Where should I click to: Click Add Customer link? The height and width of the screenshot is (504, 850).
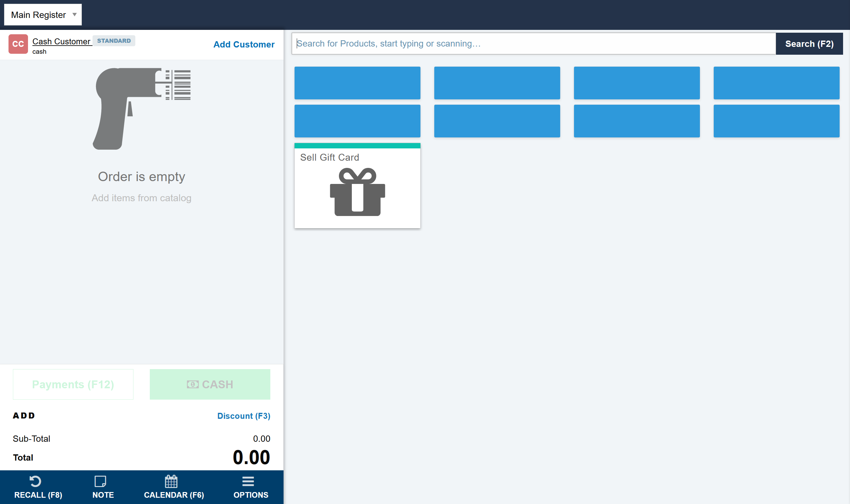[244, 45]
